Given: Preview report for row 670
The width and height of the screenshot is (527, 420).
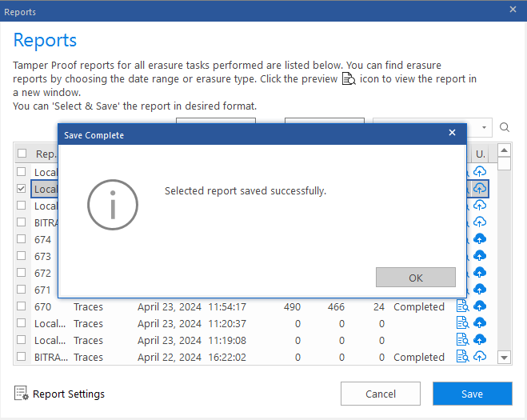Looking at the screenshot, I should (462, 306).
